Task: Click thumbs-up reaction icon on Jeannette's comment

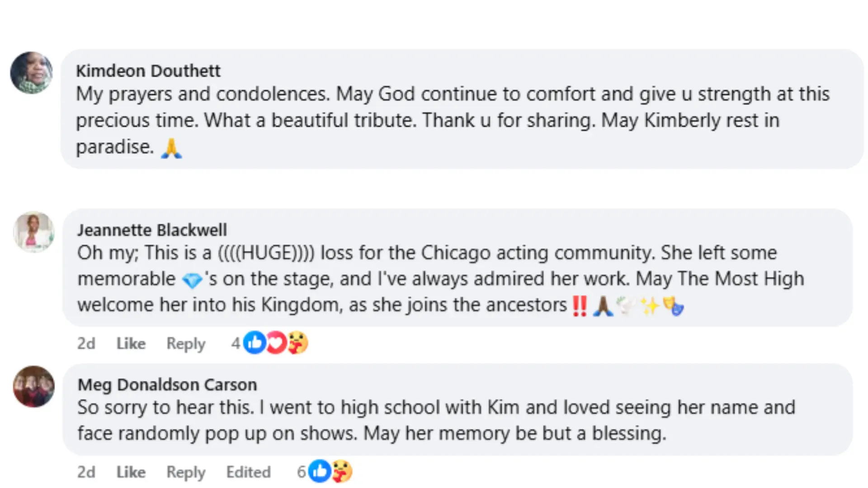Action: pos(255,343)
